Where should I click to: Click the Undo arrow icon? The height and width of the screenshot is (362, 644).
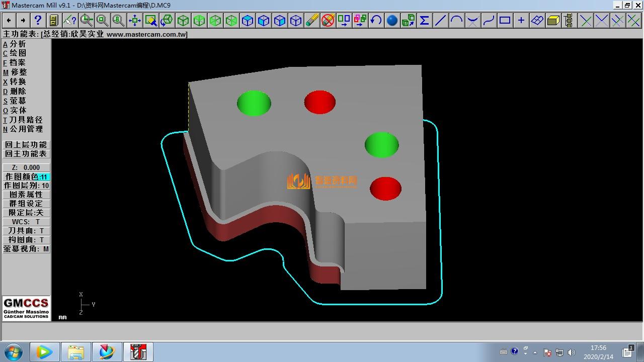(x=376, y=20)
